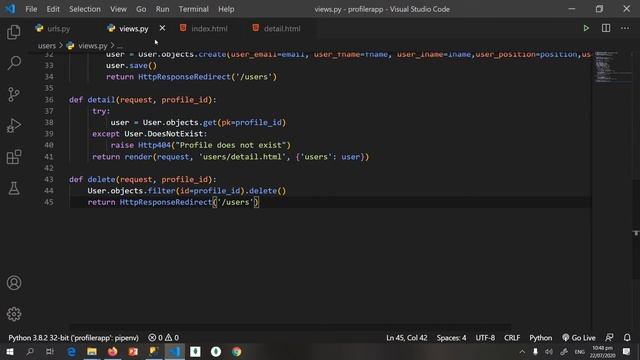Viewport: 640px width, 360px height.
Task: Open the Extensions view
Action: (14, 157)
